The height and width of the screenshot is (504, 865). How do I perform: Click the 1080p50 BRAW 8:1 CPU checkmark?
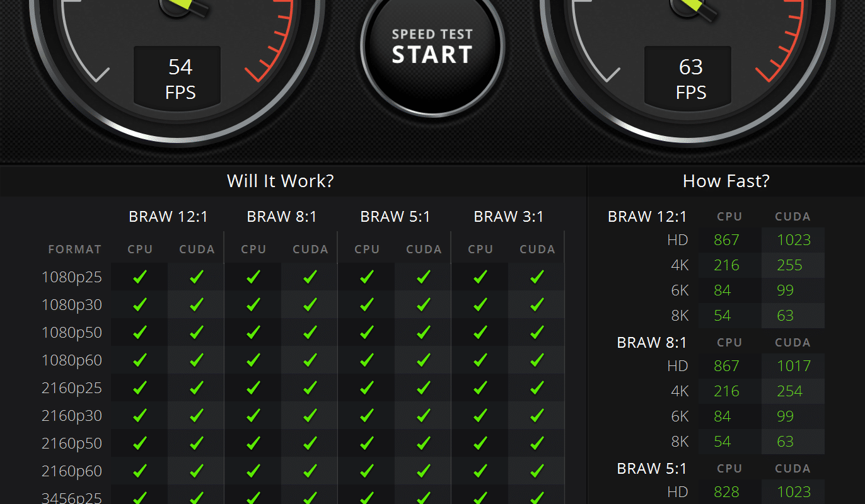(x=253, y=332)
